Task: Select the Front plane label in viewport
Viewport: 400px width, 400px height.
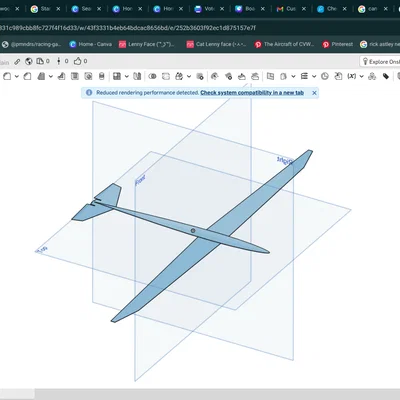Action: point(140,180)
